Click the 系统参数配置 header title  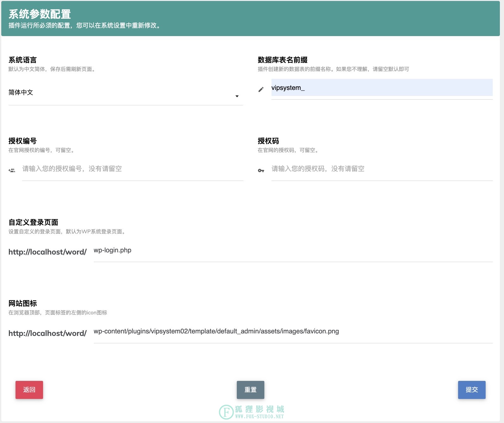point(40,14)
